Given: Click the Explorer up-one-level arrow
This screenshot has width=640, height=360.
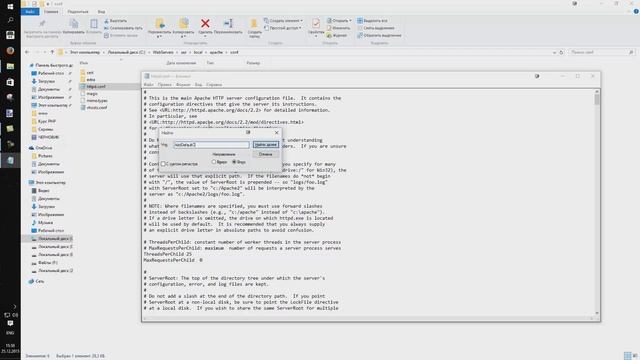Looking at the screenshot, I should coord(52,52).
